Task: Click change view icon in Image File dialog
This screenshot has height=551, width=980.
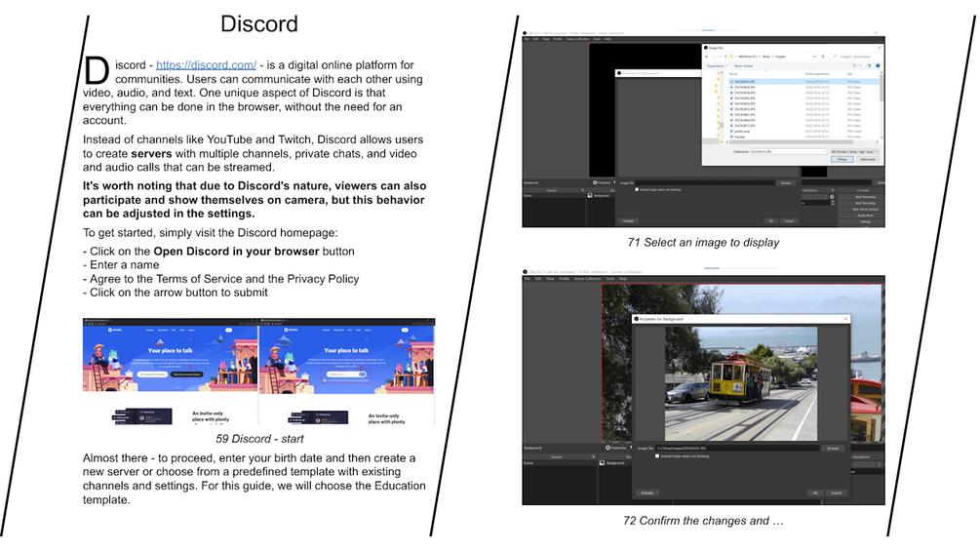Action: 855,65
